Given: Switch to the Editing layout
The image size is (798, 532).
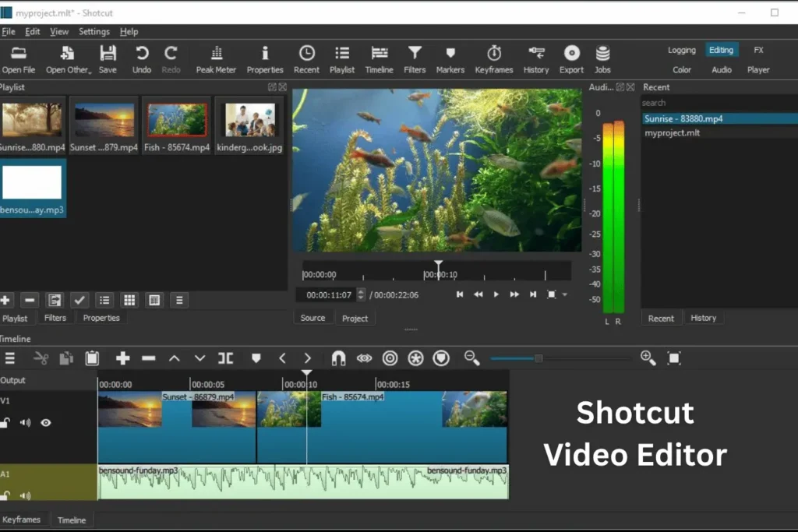Looking at the screenshot, I should point(721,50).
